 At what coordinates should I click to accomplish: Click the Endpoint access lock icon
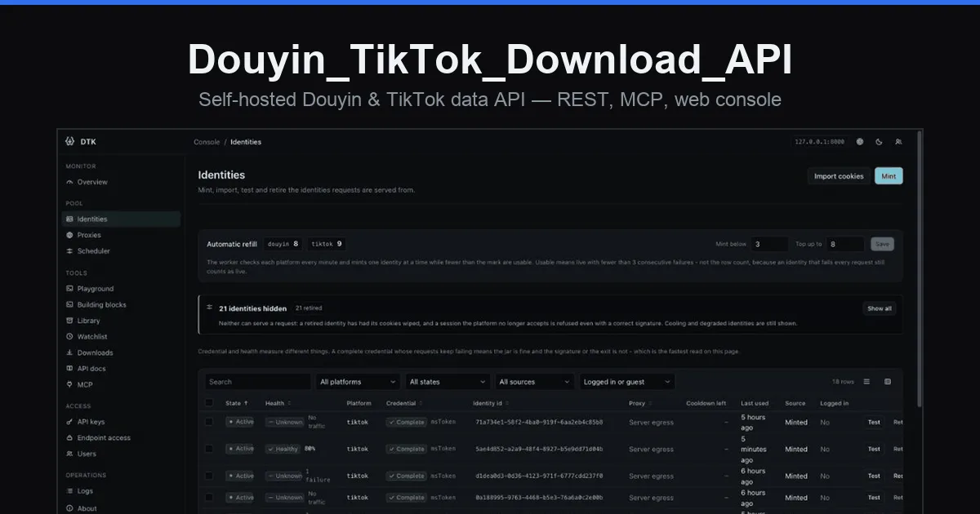[69, 437]
